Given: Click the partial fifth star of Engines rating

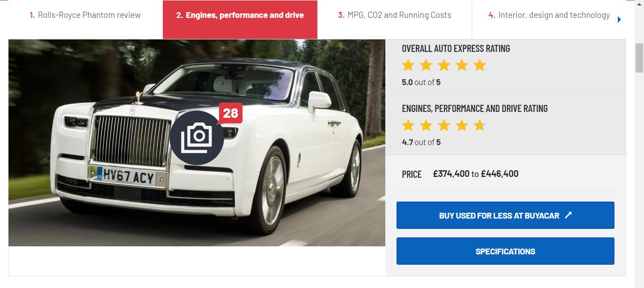Looking at the screenshot, I should coord(480,125).
